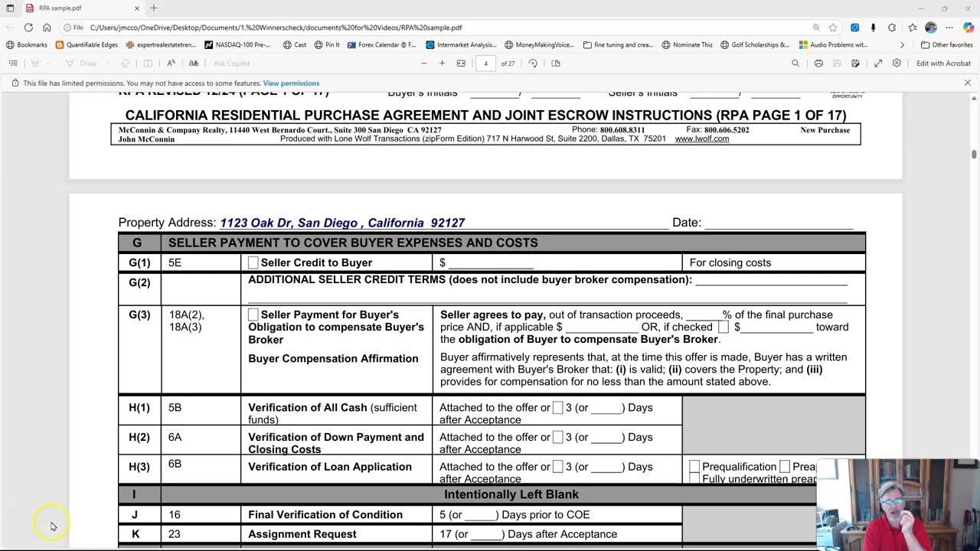Screen dimensions: 980x551
Task: Search within the PDF document
Action: click(795, 64)
